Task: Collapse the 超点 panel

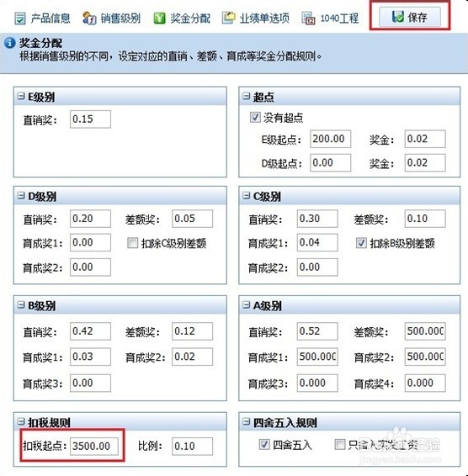Action: pos(246,97)
